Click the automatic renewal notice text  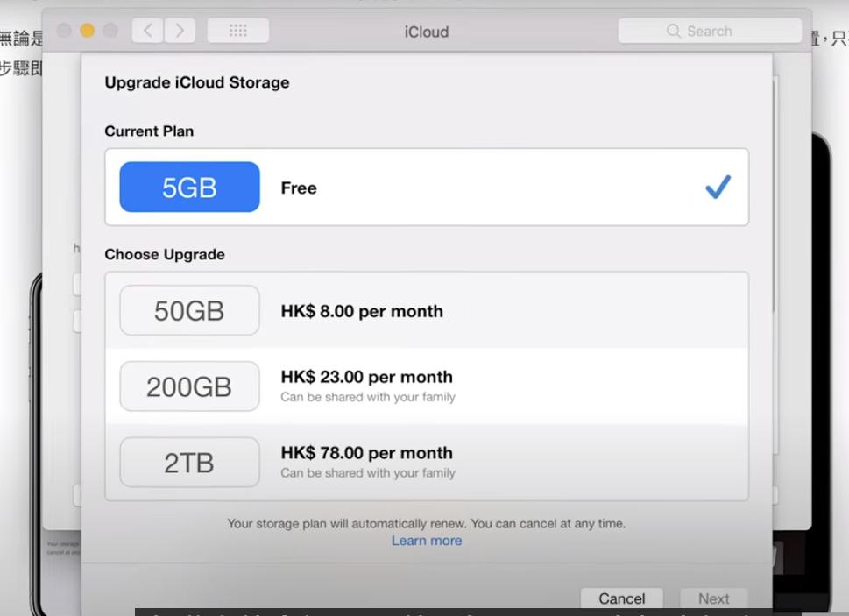pos(427,523)
